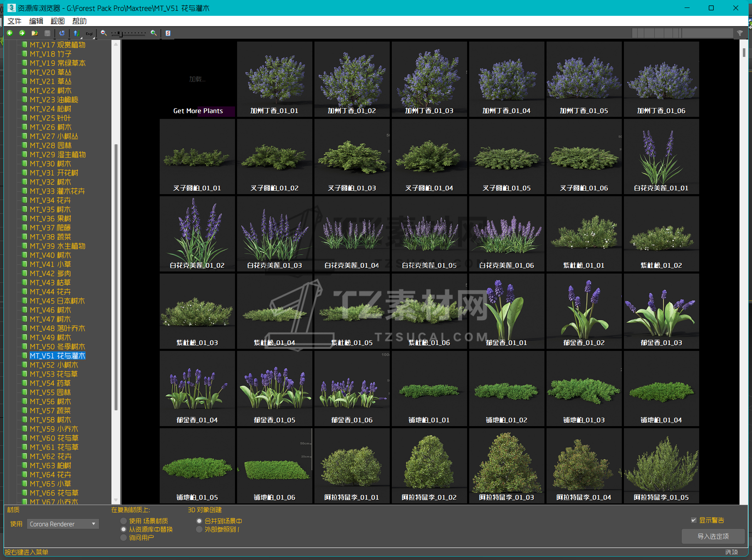
Task: Click the Get More Plants link
Action: (x=198, y=111)
